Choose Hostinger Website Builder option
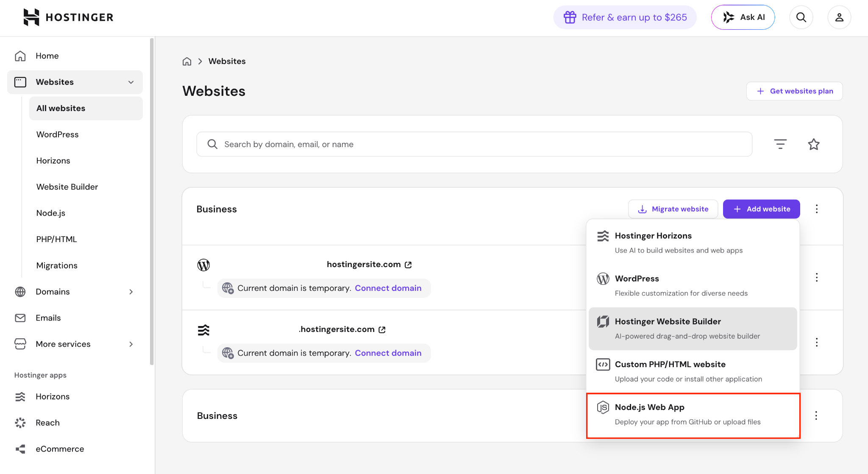Screen dimensions: 868x474 pyautogui.click(x=693, y=329)
